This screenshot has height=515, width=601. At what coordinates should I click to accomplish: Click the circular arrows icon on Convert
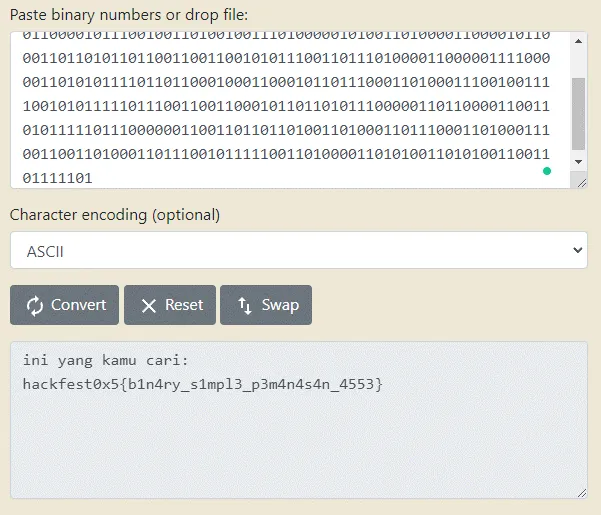[35, 306]
